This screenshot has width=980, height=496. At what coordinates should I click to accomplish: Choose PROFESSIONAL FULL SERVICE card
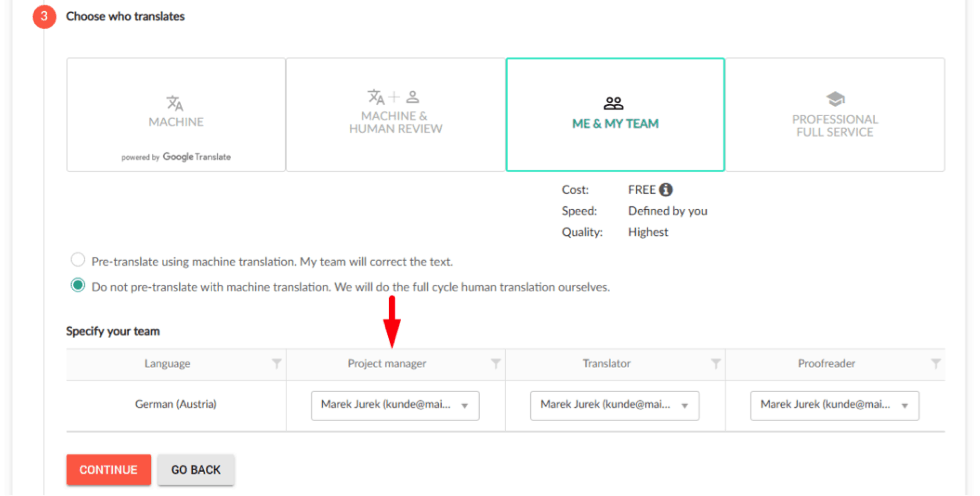[x=835, y=115]
